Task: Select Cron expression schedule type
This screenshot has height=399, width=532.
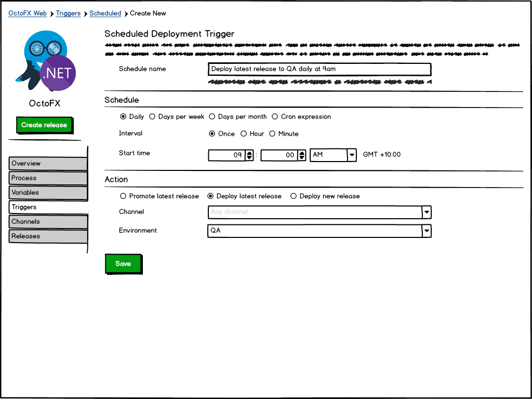Action: click(275, 117)
